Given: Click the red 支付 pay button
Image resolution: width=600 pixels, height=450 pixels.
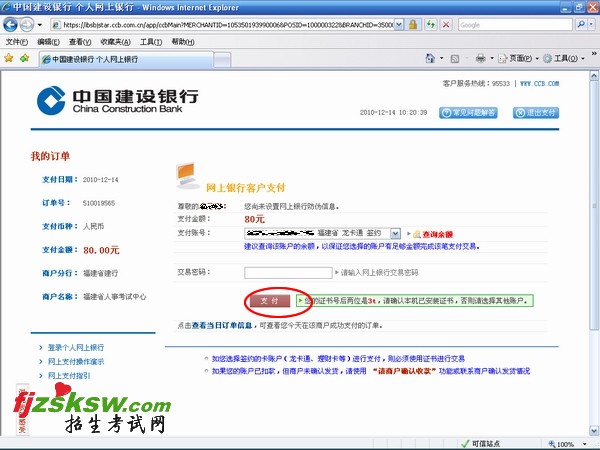Looking at the screenshot, I should click(x=269, y=300).
